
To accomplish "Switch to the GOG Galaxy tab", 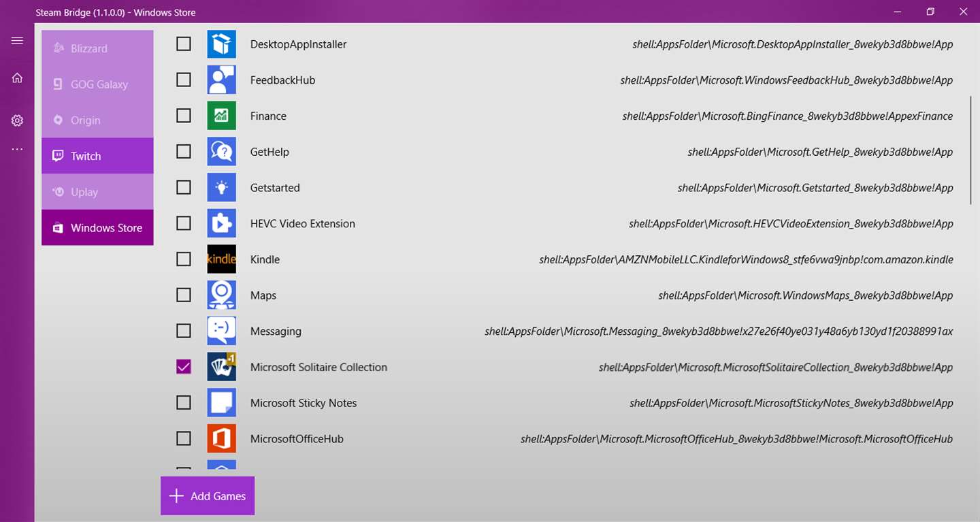I will click(97, 84).
